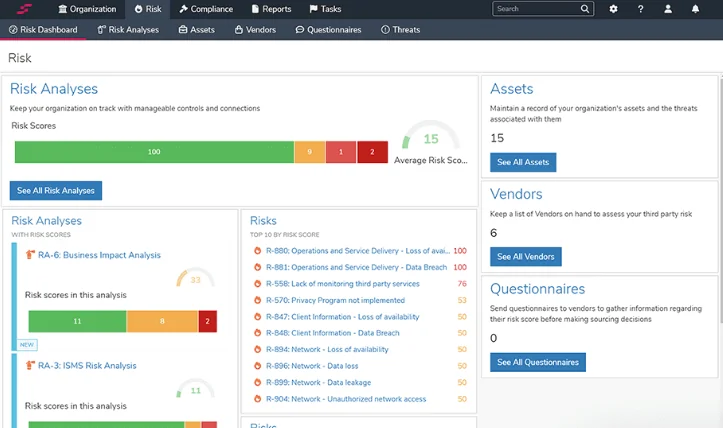This screenshot has width=723, height=428.
Task: Click the See All Vendors button
Action: pos(526,256)
